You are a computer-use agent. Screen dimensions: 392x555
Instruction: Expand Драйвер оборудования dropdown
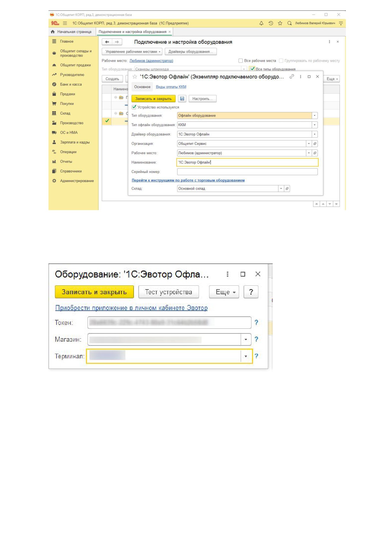[315, 134]
